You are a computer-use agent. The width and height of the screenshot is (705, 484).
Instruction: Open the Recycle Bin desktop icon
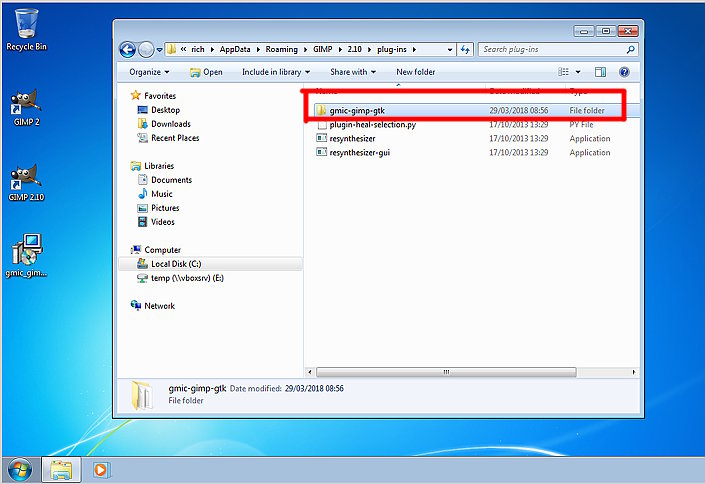pyautogui.click(x=27, y=30)
